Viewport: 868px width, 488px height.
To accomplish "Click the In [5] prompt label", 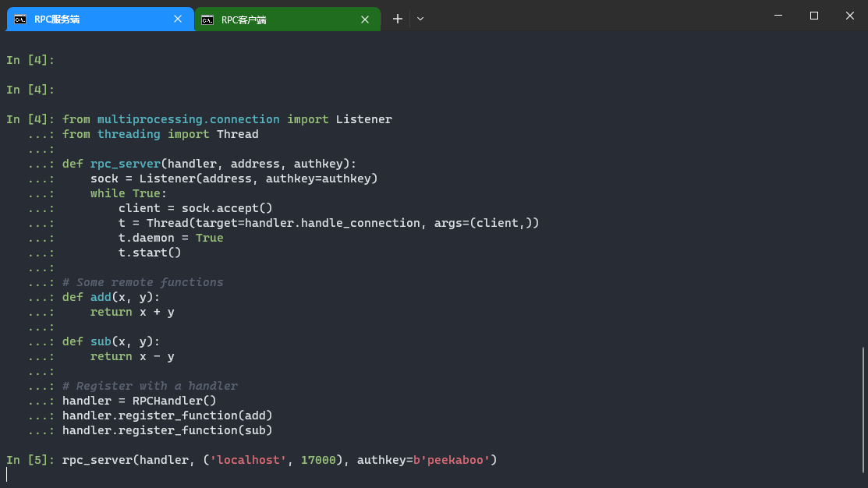I will pyautogui.click(x=30, y=460).
